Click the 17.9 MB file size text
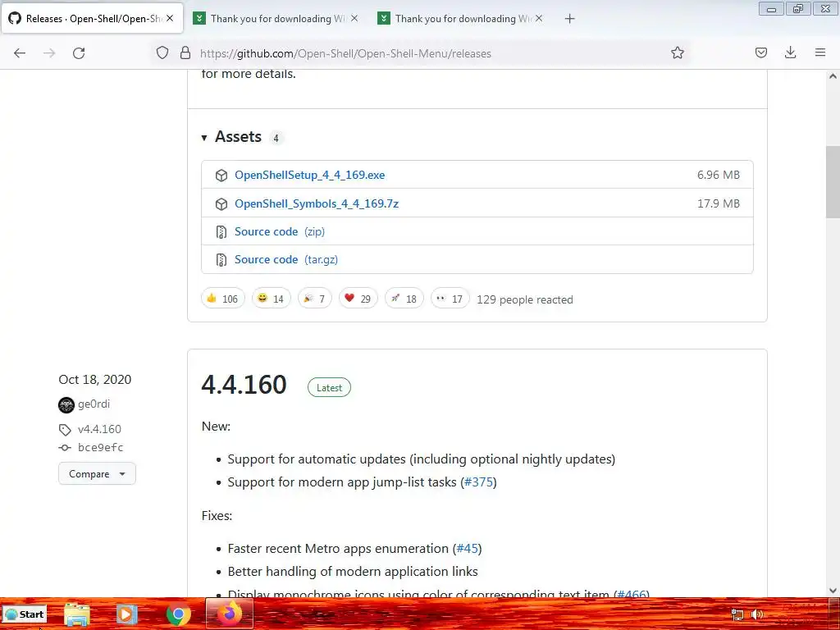Viewport: 840px width, 630px height. click(719, 203)
